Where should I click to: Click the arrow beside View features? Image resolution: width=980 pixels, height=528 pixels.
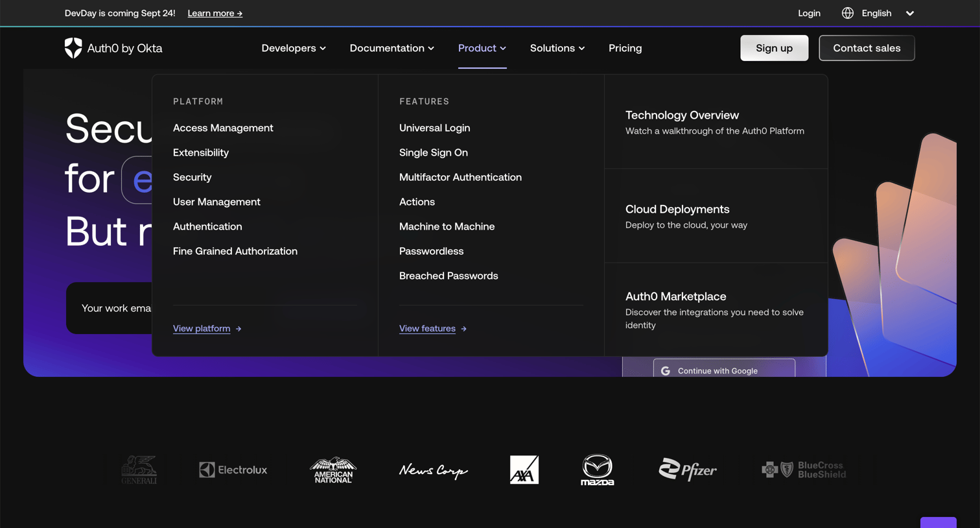463,329
